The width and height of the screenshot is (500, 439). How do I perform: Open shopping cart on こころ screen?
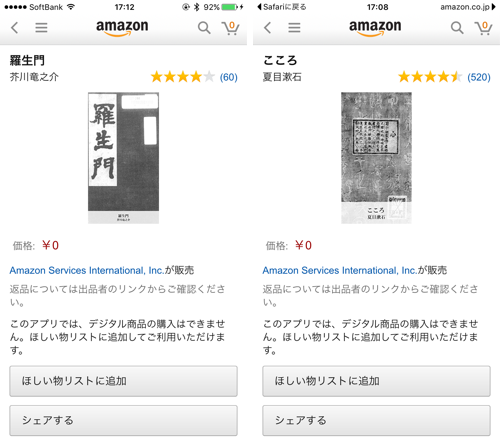(x=483, y=28)
